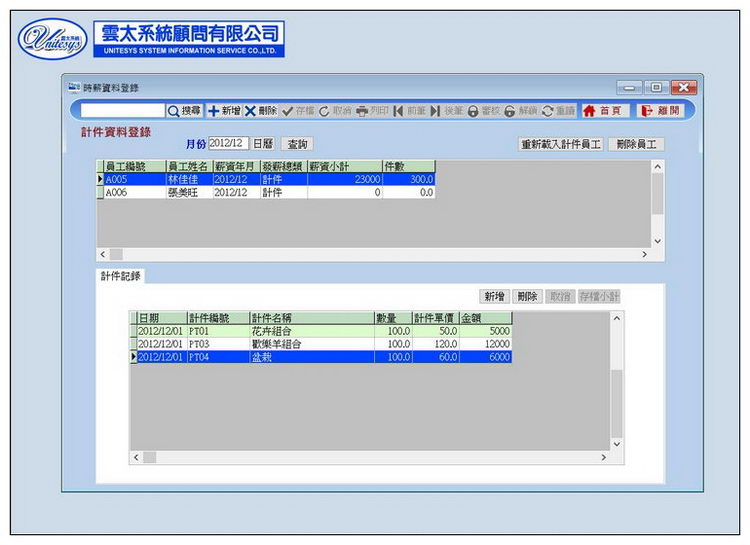Viewport: 750px width, 545px height.
Task: Click down arrow of employee grid scrollbar
Action: tap(658, 241)
